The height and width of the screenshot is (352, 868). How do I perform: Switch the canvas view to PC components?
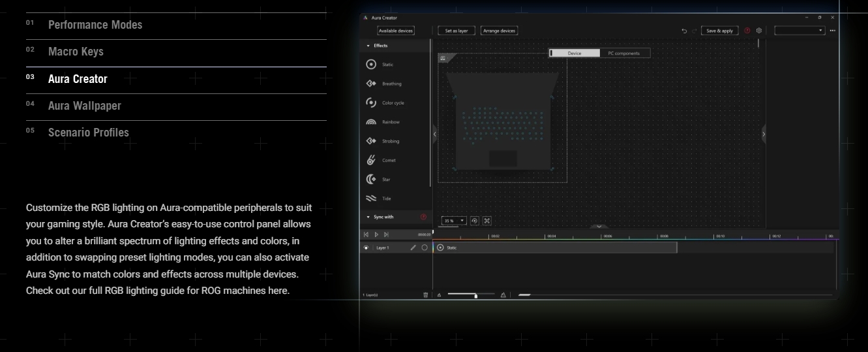(624, 53)
